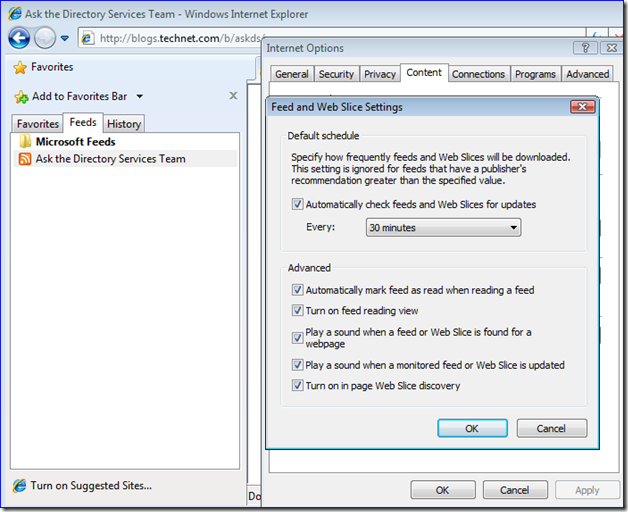Click the browser Back arrow button
The height and width of the screenshot is (512, 628).
19,38
